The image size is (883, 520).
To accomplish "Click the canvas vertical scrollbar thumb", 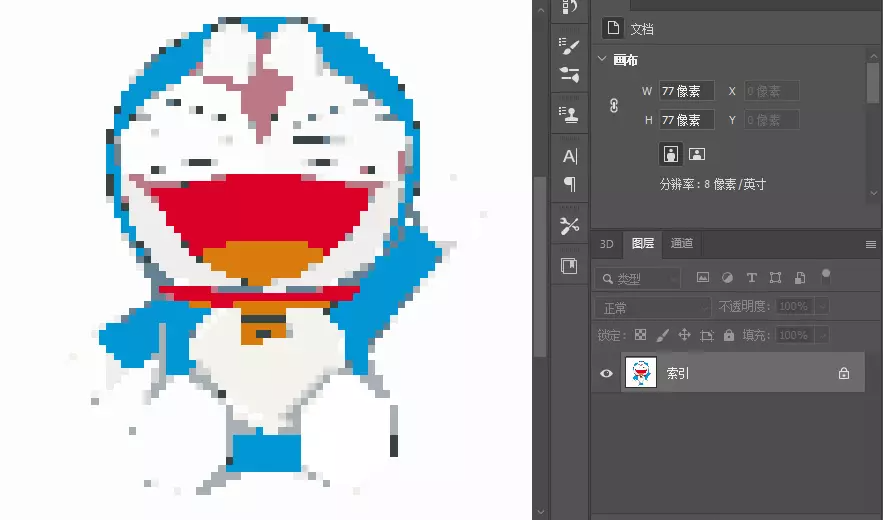I will tap(541, 266).
